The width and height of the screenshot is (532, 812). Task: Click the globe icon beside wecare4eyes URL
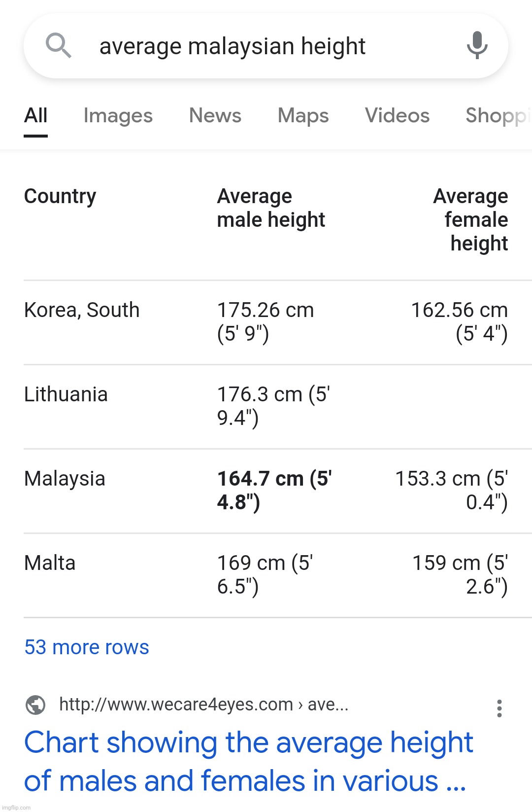coord(35,705)
